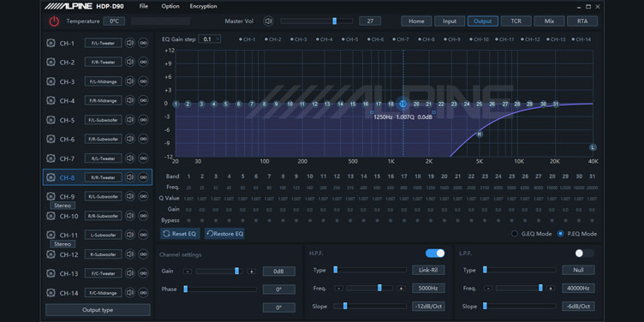Open CH-14 F/C-Midrange type selector
Screen dimensions: 644x322
tap(103, 292)
